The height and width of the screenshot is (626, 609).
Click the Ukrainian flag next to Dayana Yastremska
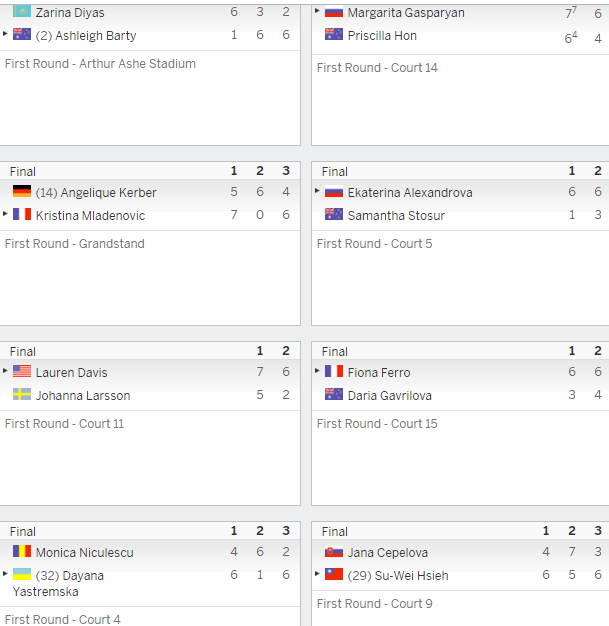(x=22, y=574)
